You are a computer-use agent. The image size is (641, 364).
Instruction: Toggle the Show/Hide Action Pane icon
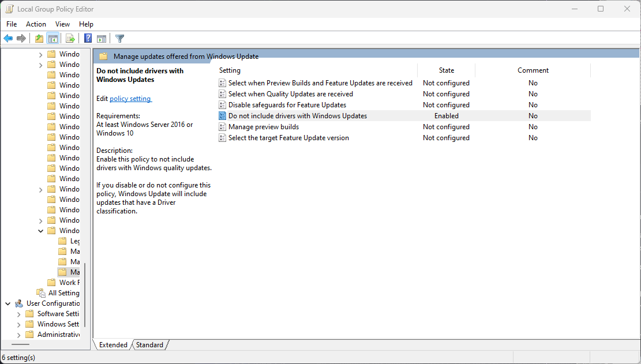point(102,39)
